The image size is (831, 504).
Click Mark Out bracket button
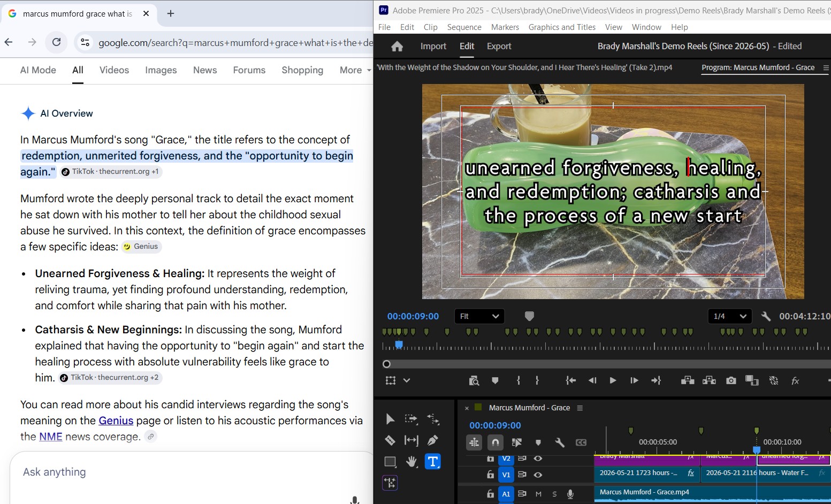click(537, 380)
